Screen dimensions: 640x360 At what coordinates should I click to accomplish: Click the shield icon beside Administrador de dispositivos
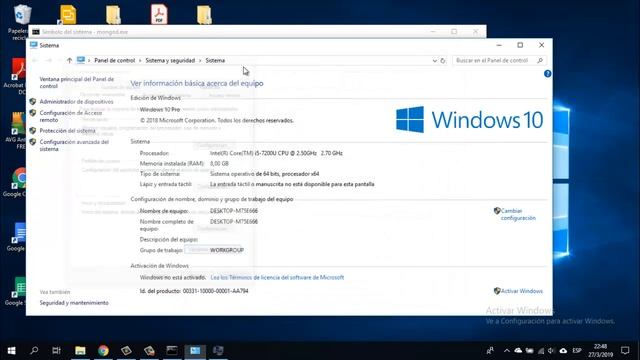coord(33,102)
